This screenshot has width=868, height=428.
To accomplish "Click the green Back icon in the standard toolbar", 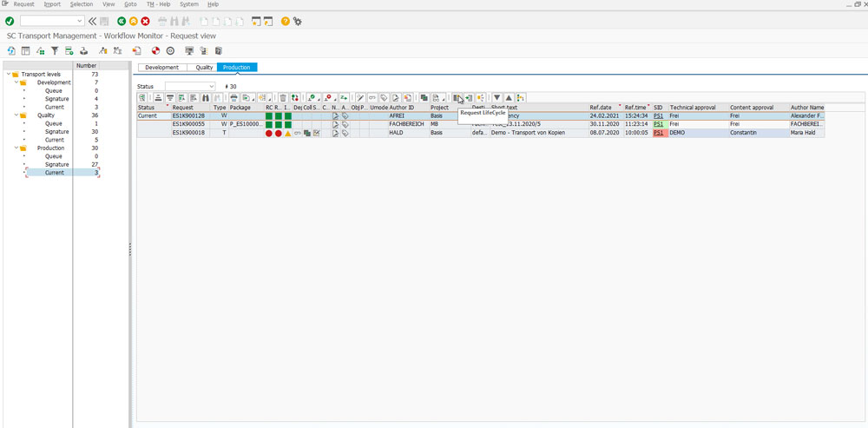I will 122,21.
